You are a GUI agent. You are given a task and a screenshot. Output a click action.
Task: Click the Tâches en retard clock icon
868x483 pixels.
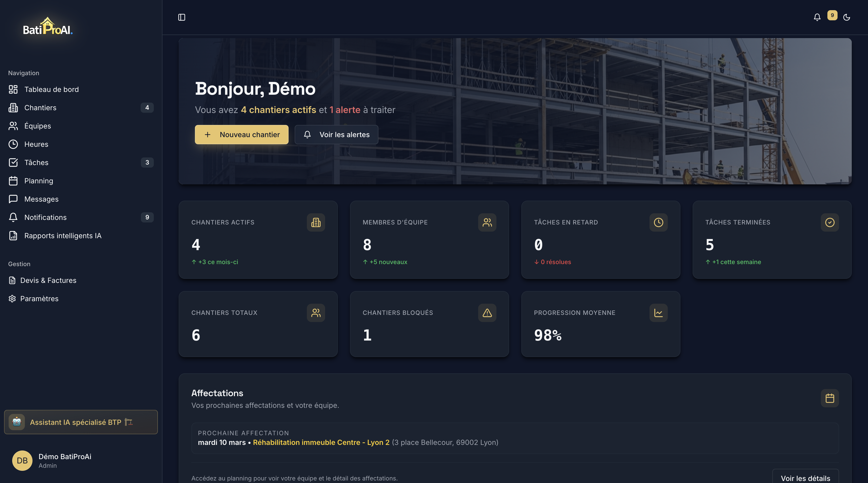[658, 222]
